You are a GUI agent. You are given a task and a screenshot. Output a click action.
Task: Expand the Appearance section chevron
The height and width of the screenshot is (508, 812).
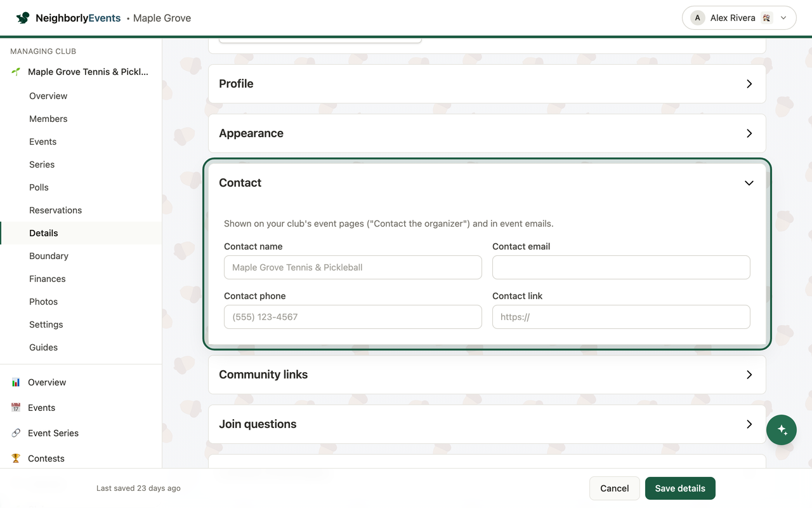pos(749,133)
